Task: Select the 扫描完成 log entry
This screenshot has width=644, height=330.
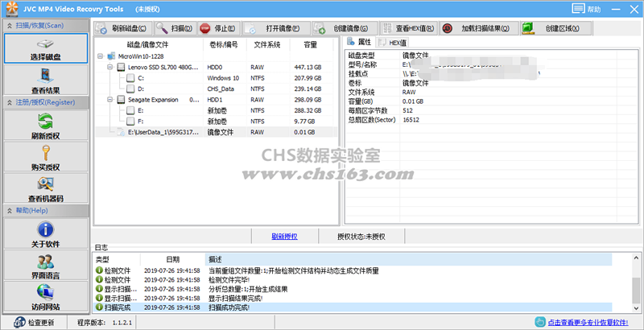Action: [x=353, y=307]
